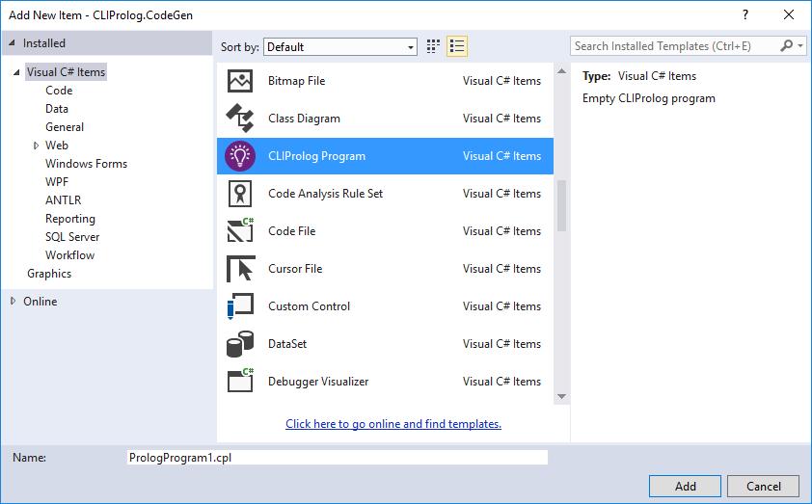This screenshot has width=812, height=504.
Task: Click the Custom Control template icon
Action: coord(240,305)
